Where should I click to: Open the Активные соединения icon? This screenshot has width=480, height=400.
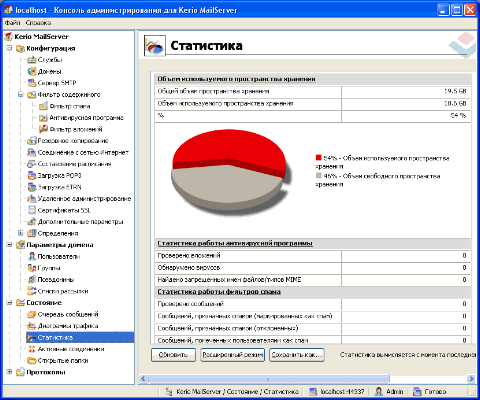coord(32,349)
